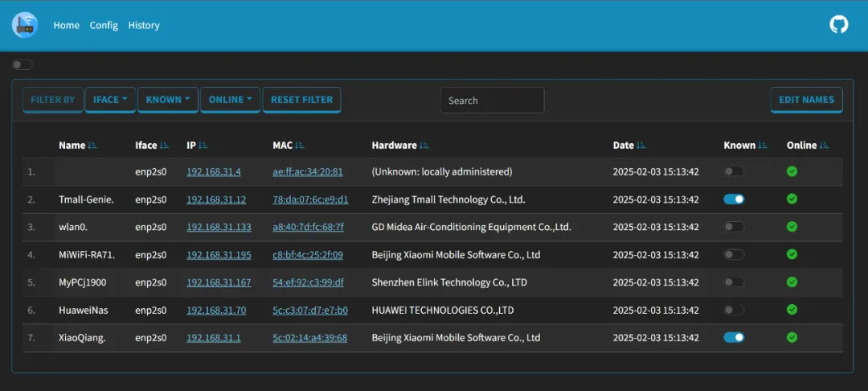Sort by Hardware column sort icon

pyautogui.click(x=424, y=146)
